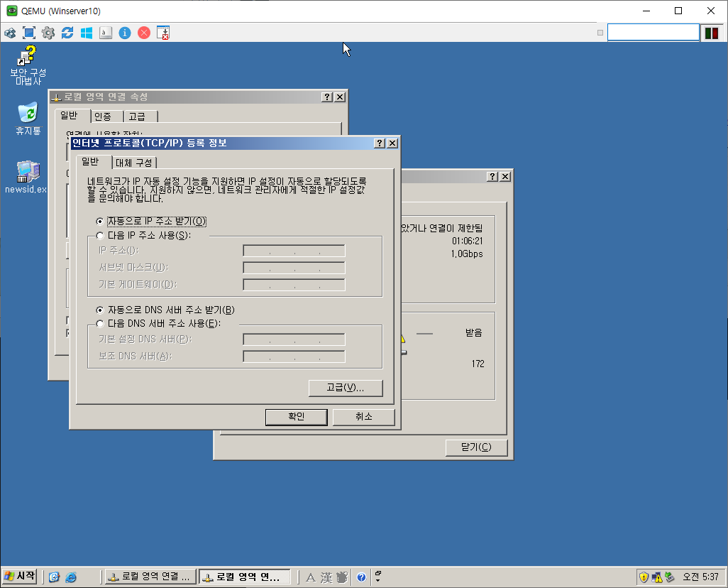Click the 漢 Hanja conversion icon
The height and width of the screenshot is (588, 728).
[x=326, y=578]
